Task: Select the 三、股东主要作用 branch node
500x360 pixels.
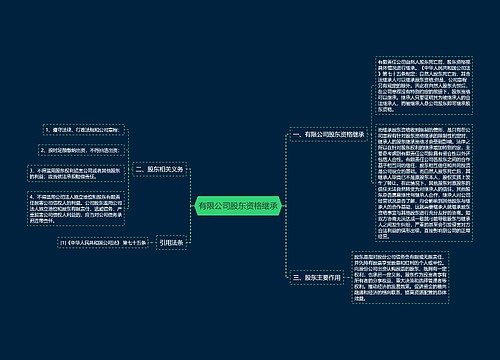Action: tap(317, 277)
